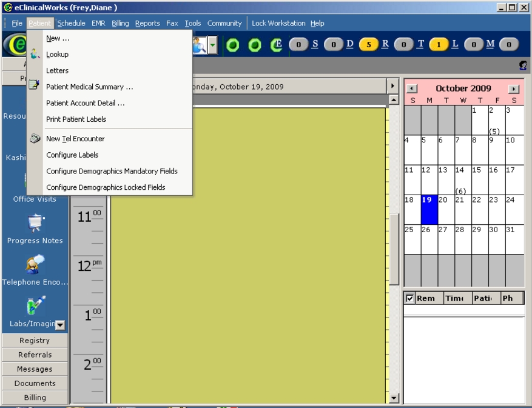Click the green octagon icon just left of the E icon
The image size is (532, 408).
tap(254, 45)
